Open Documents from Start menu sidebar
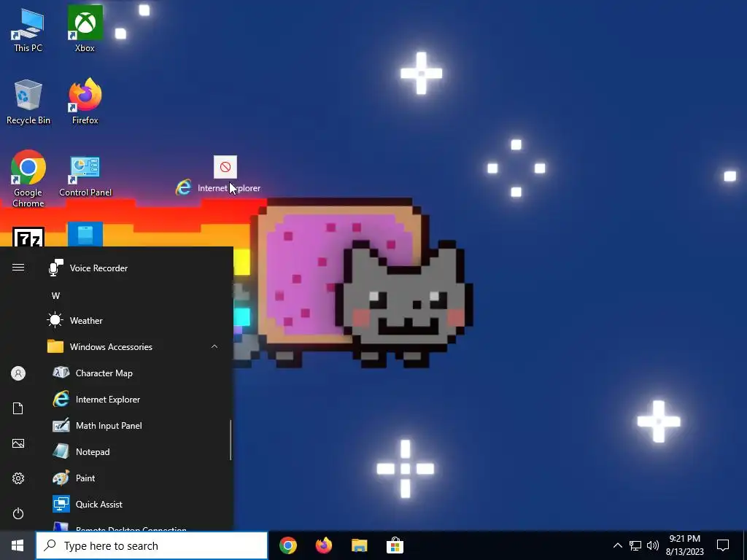This screenshot has width=747, height=560. 18,408
